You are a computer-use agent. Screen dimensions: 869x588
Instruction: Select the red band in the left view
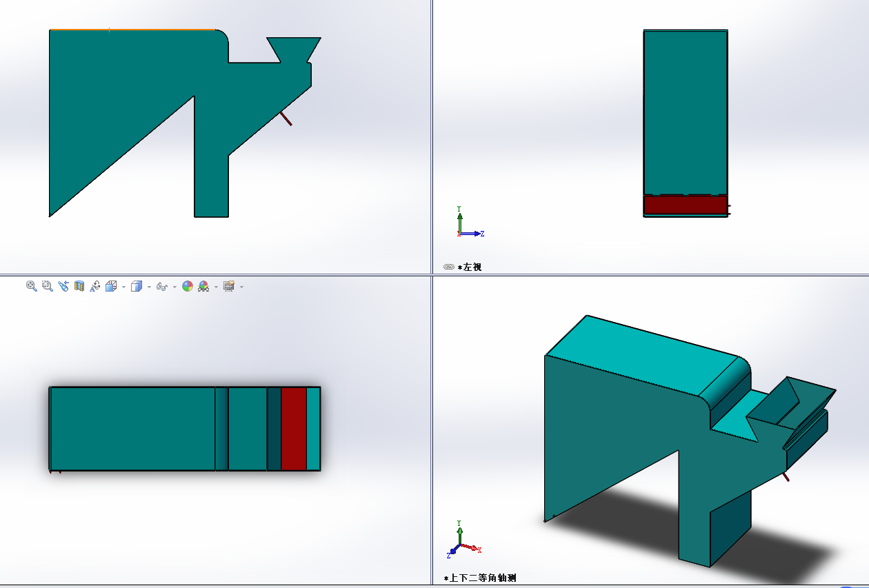click(686, 205)
